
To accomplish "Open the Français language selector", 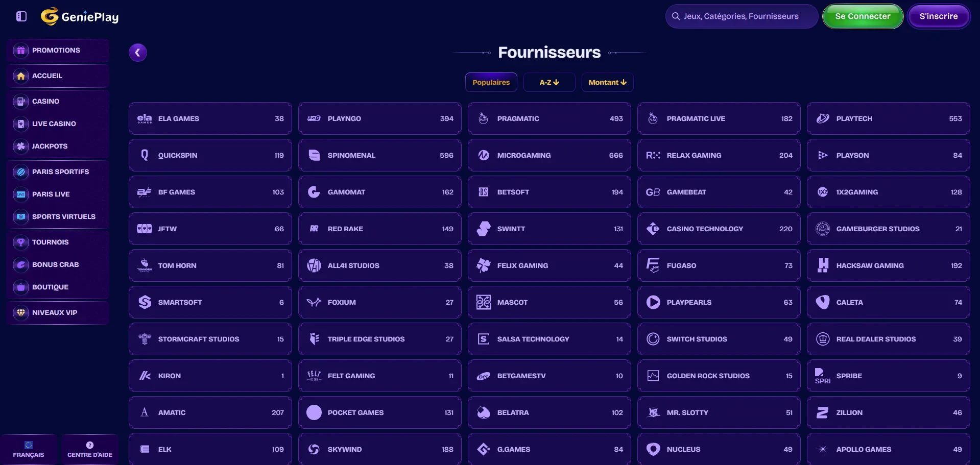I will [x=29, y=450].
